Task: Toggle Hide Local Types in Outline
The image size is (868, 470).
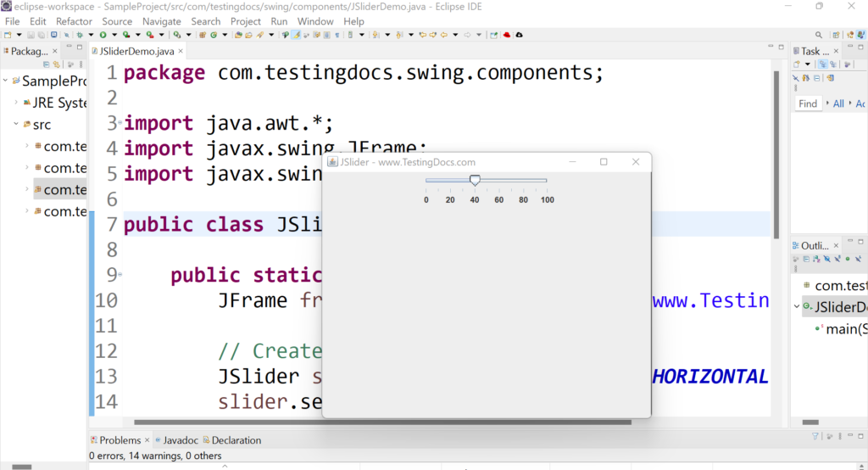Action: pos(858,259)
